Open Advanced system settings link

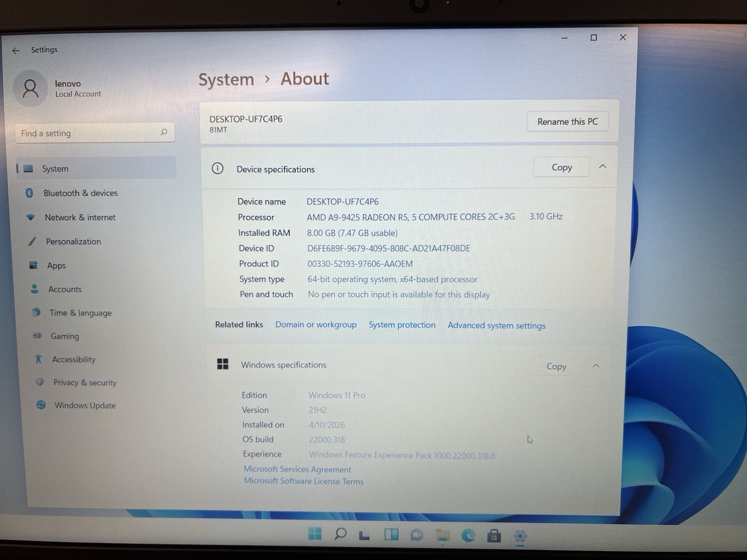click(x=496, y=325)
